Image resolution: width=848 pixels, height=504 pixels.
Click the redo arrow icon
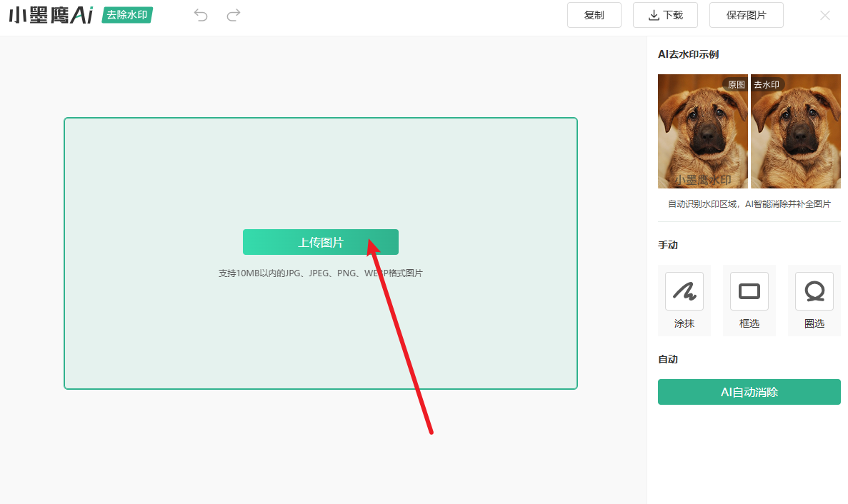point(233,15)
